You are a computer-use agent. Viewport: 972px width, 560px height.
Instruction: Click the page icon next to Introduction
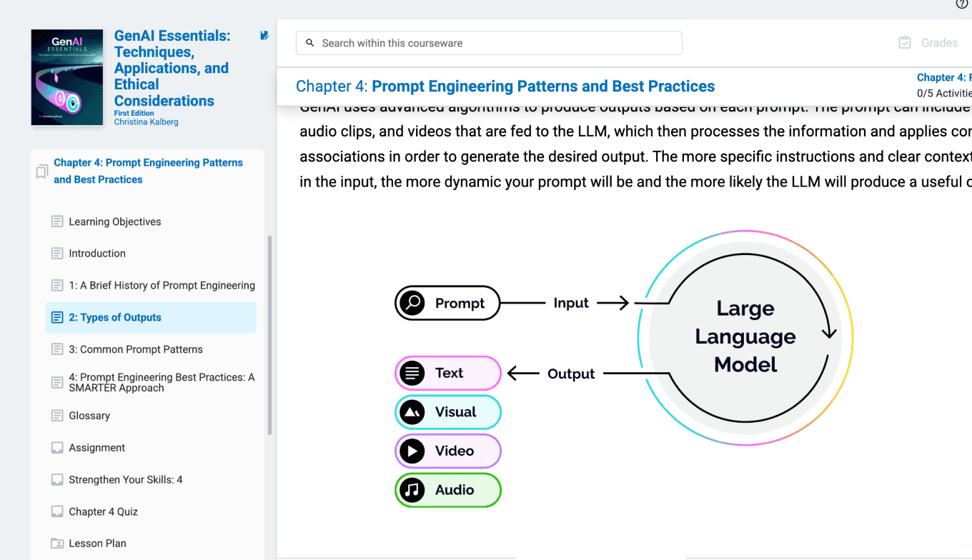pyautogui.click(x=57, y=253)
